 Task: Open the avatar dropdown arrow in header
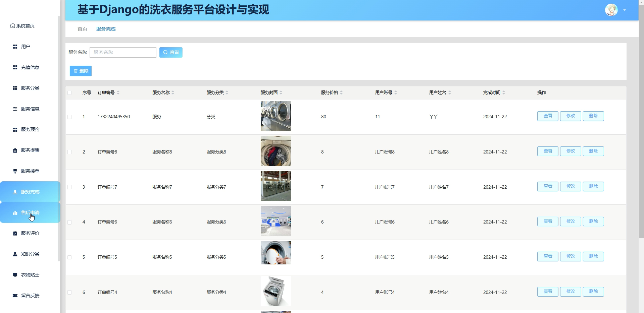pos(625,10)
